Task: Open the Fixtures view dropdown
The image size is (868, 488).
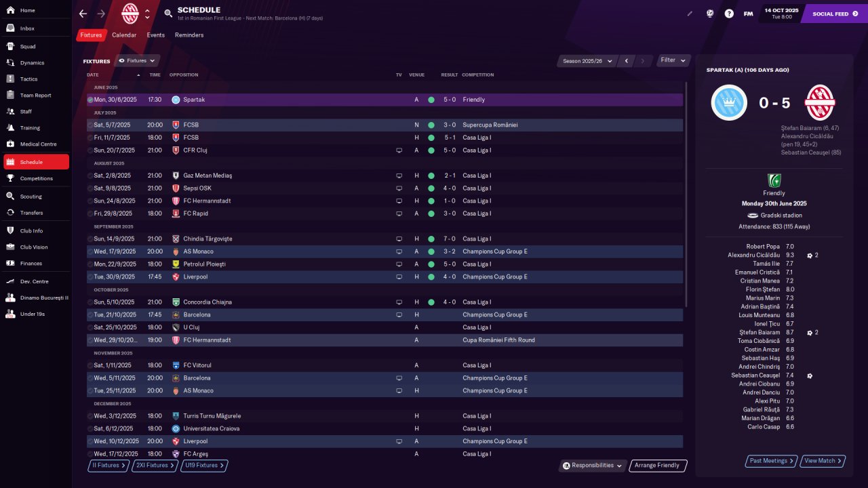Action: (x=138, y=60)
